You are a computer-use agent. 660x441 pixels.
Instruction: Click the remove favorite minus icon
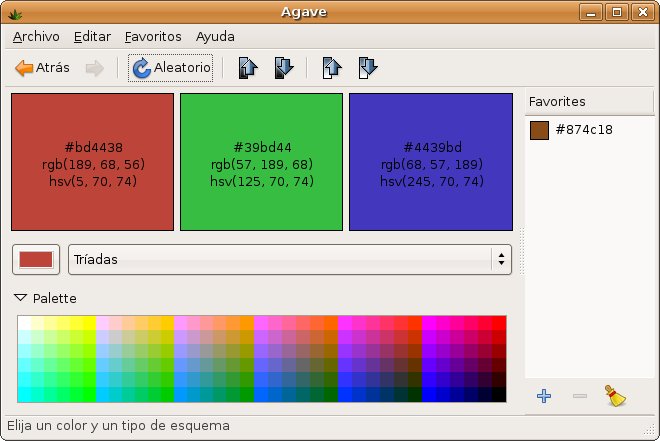point(579,396)
